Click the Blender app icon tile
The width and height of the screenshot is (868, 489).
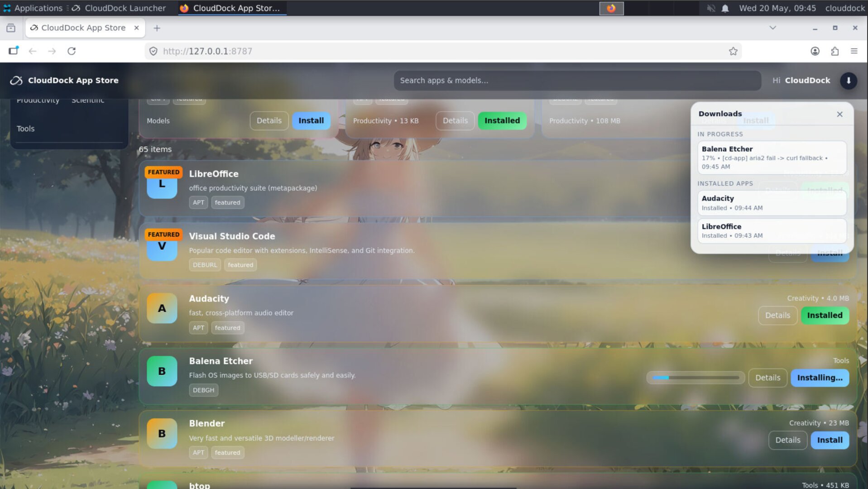click(162, 433)
